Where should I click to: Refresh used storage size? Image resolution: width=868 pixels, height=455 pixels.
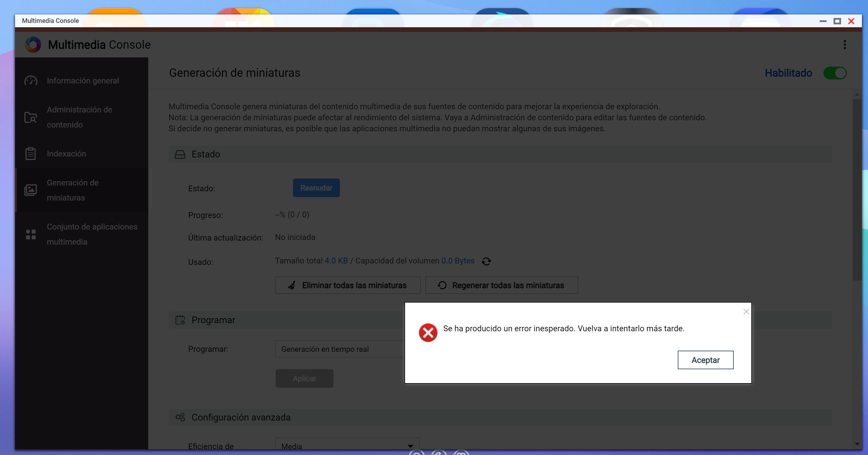[486, 261]
